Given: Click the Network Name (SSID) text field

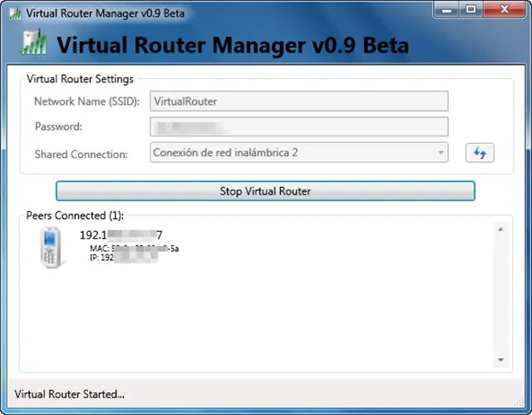Looking at the screenshot, I should 298,101.
